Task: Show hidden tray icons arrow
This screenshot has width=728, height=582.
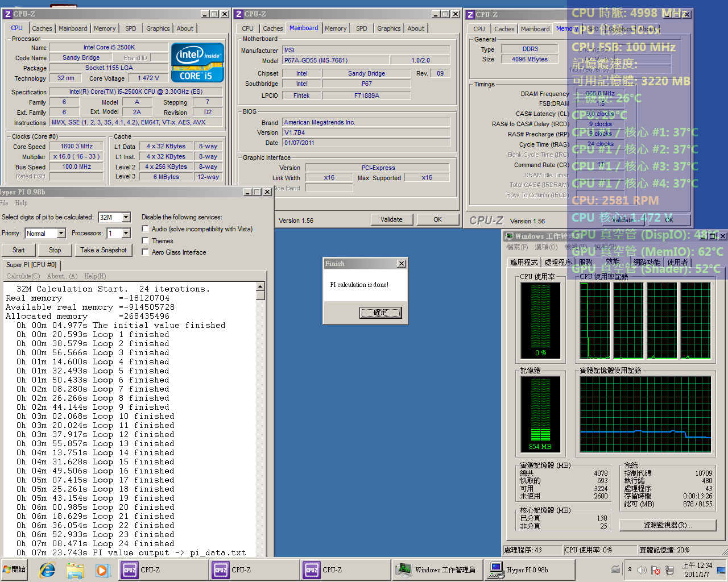Action: coord(630,569)
